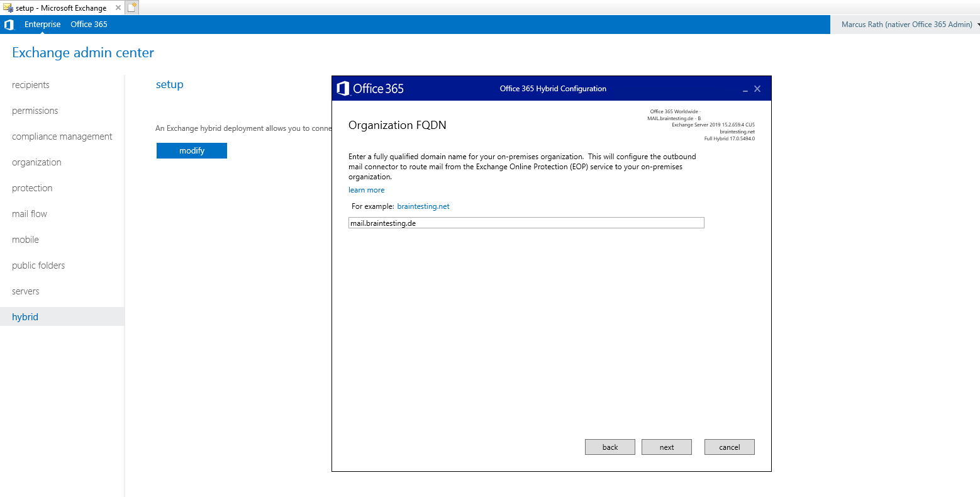Image resolution: width=980 pixels, height=497 pixels.
Task: Click the new tab icon beside setup tab
Action: (131, 8)
